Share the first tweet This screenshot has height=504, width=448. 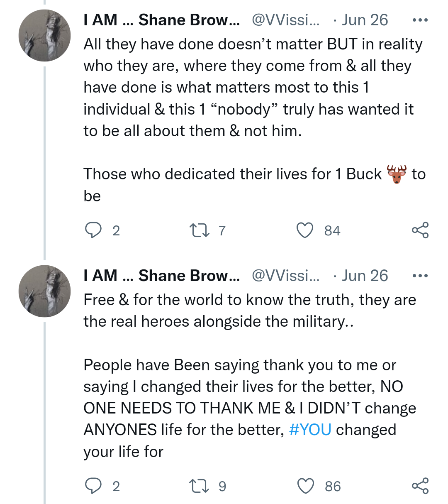tap(420, 230)
